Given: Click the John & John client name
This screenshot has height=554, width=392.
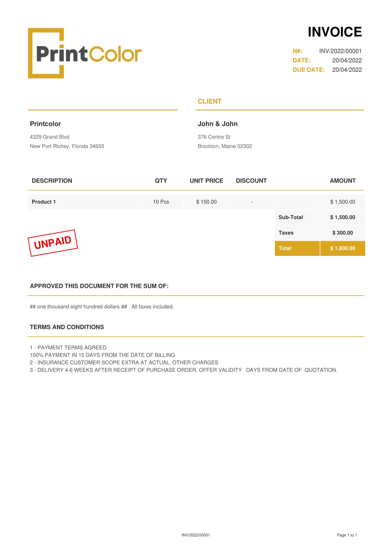Looking at the screenshot, I should click(x=218, y=124).
